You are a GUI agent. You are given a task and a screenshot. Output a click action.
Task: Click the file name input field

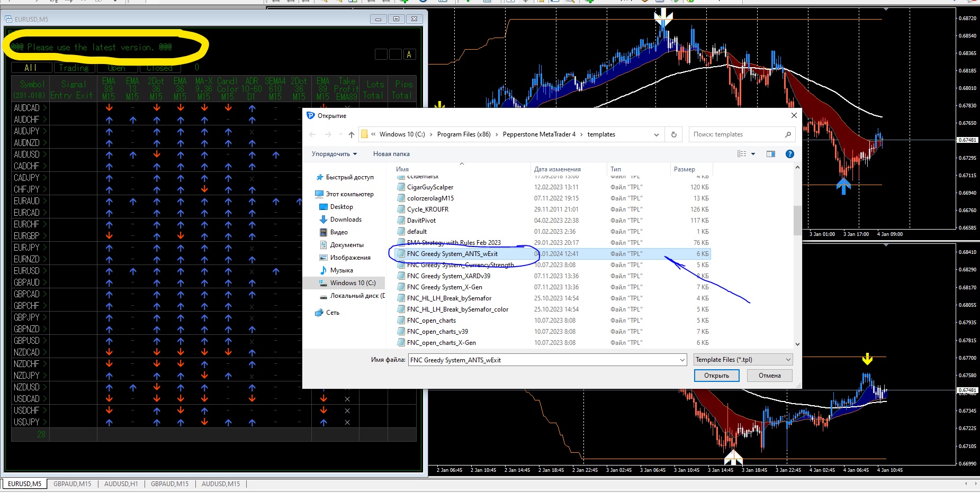coord(540,360)
